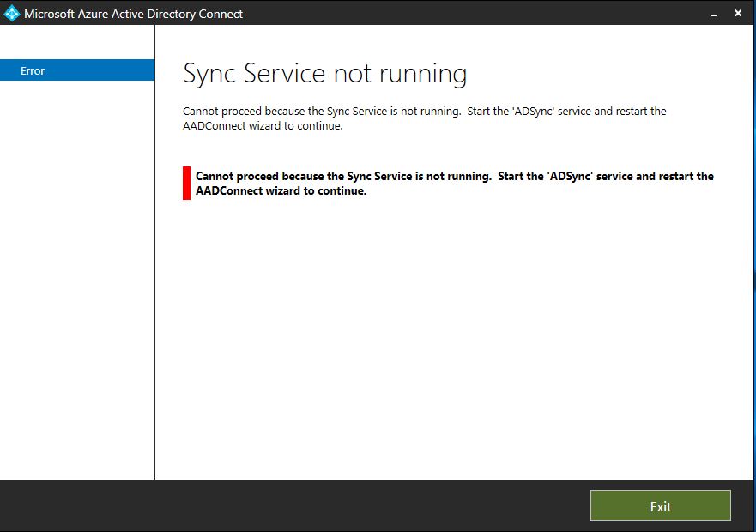Select the Error step in sidebar

coord(77,70)
